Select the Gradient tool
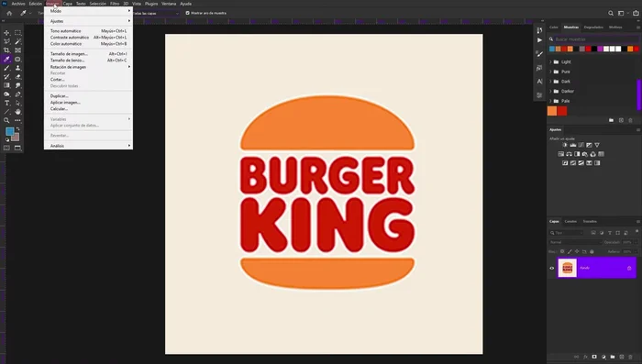The image size is (642, 364). (x=6, y=85)
